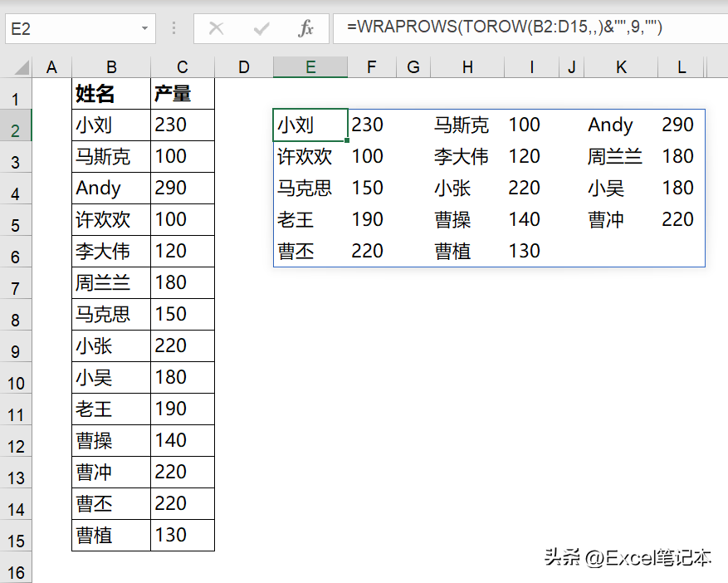Screen dimensions: 728x583
Task: Click result cell H3 containing 李大伟
Action: 467,157
